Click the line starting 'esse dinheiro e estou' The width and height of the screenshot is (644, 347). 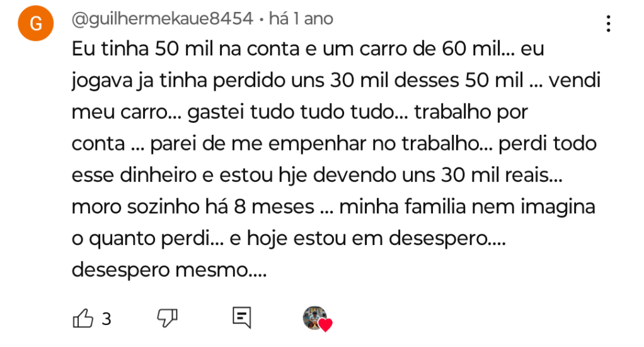pos(317,176)
